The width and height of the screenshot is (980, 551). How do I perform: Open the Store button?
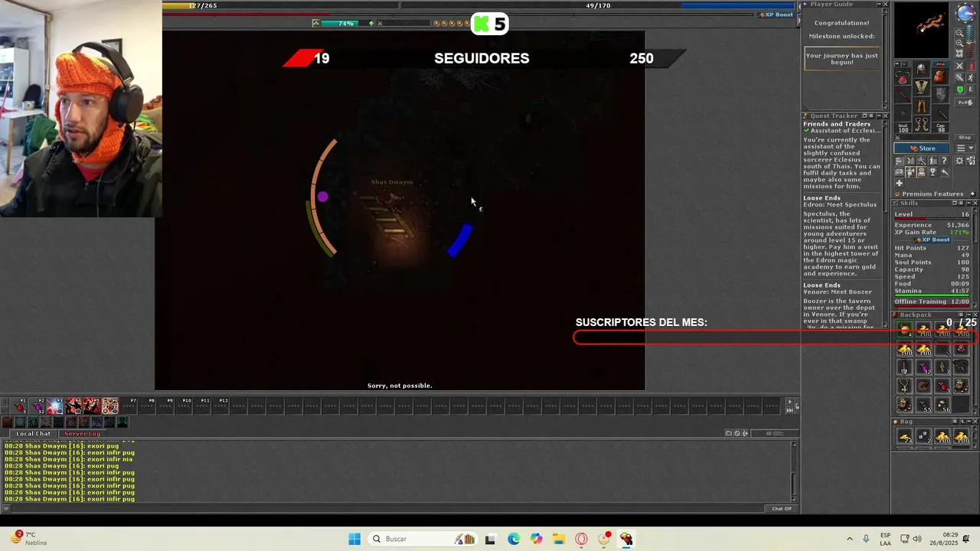tap(922, 148)
